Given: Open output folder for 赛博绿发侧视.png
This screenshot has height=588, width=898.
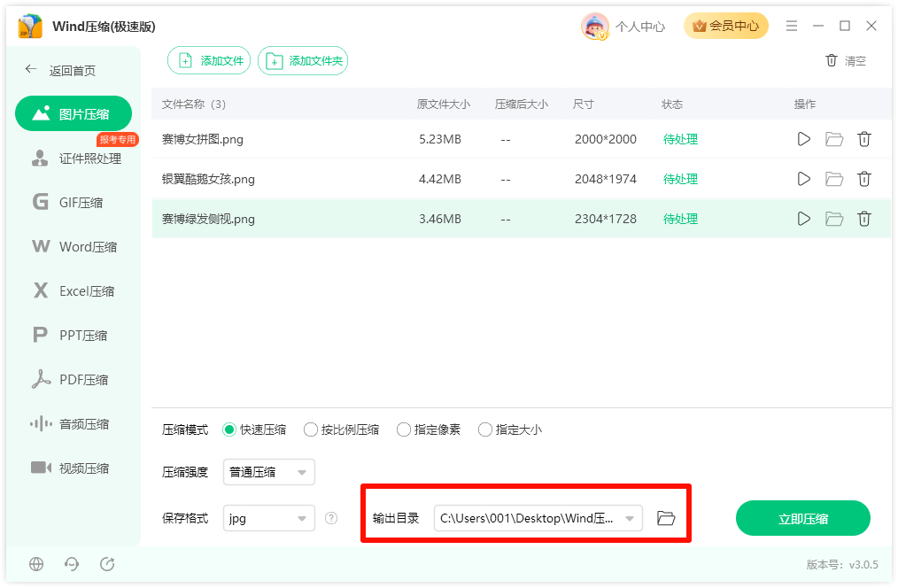Looking at the screenshot, I should pos(834,219).
